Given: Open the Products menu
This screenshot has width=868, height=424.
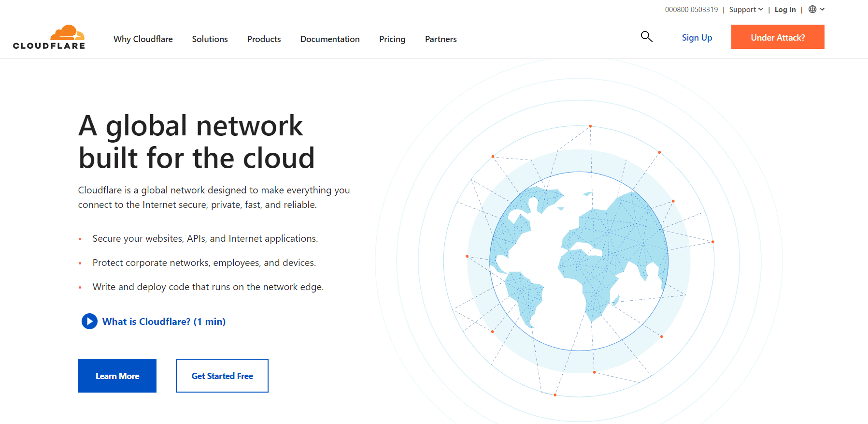Looking at the screenshot, I should [264, 39].
